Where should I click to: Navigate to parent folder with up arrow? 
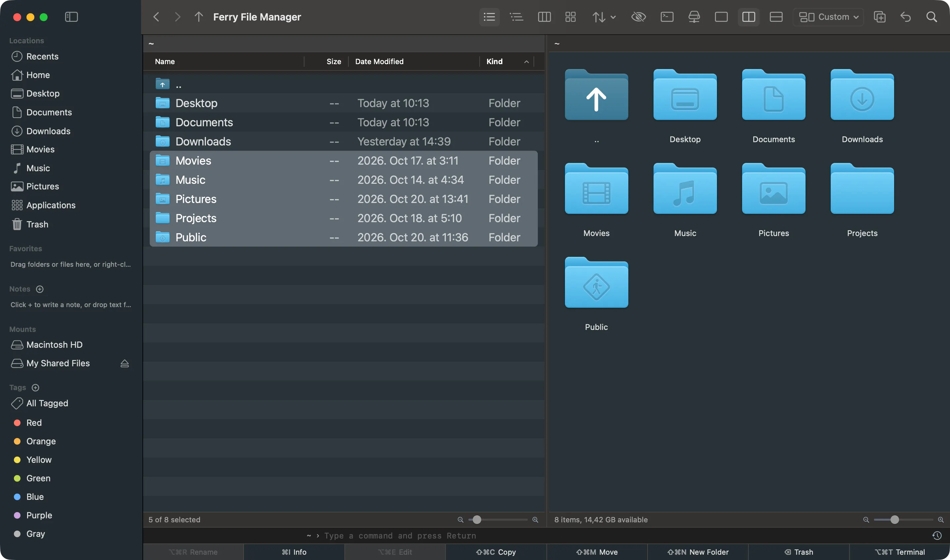pyautogui.click(x=199, y=17)
